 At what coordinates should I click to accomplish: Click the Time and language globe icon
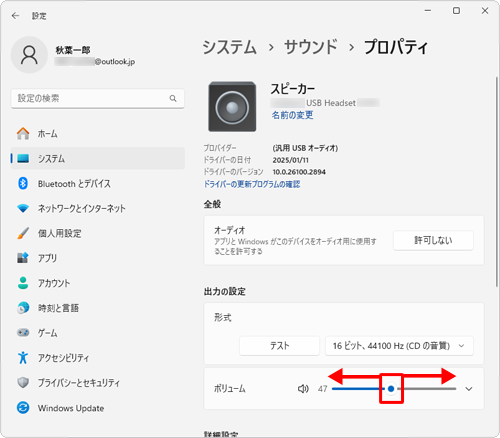click(x=23, y=308)
